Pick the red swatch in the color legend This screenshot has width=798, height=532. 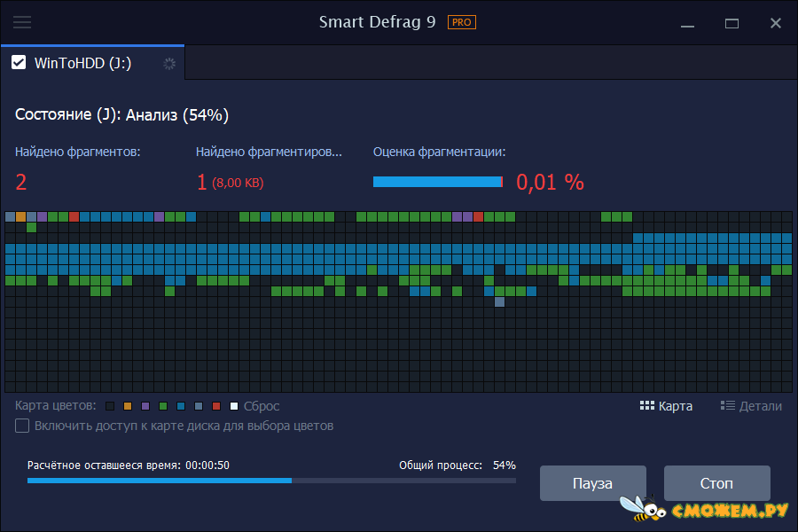(216, 406)
